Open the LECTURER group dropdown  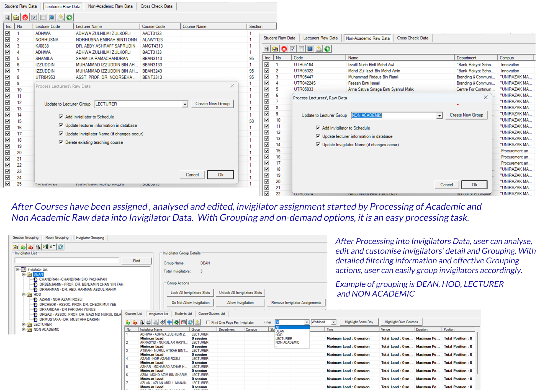pyautogui.click(x=185, y=104)
